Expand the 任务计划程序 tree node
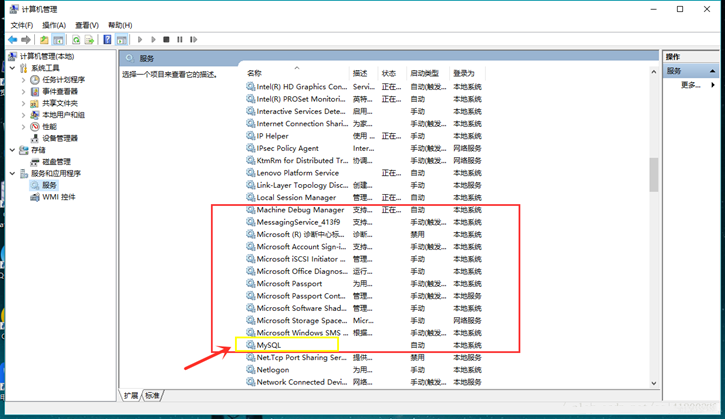The height and width of the screenshot is (419, 725). point(23,80)
